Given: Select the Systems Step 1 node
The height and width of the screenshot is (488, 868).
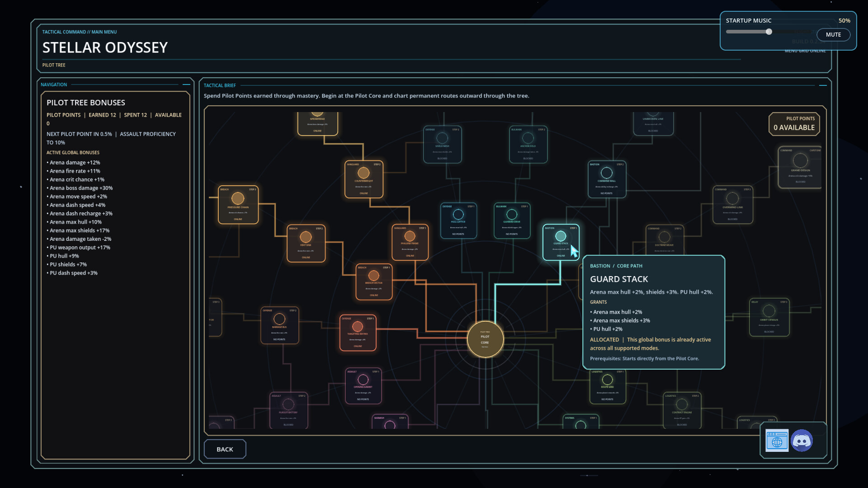Looking at the screenshot, I should 581,422.
